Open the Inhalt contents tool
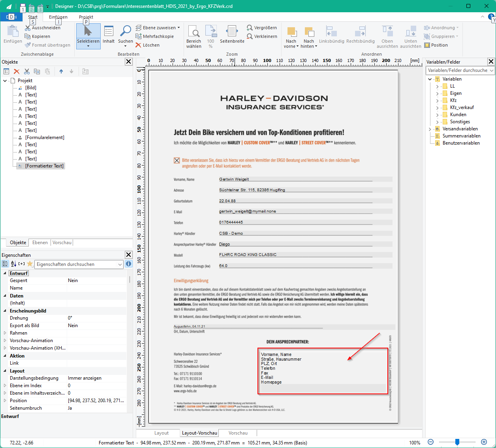Viewport: 496px width, 448px height. point(109,35)
